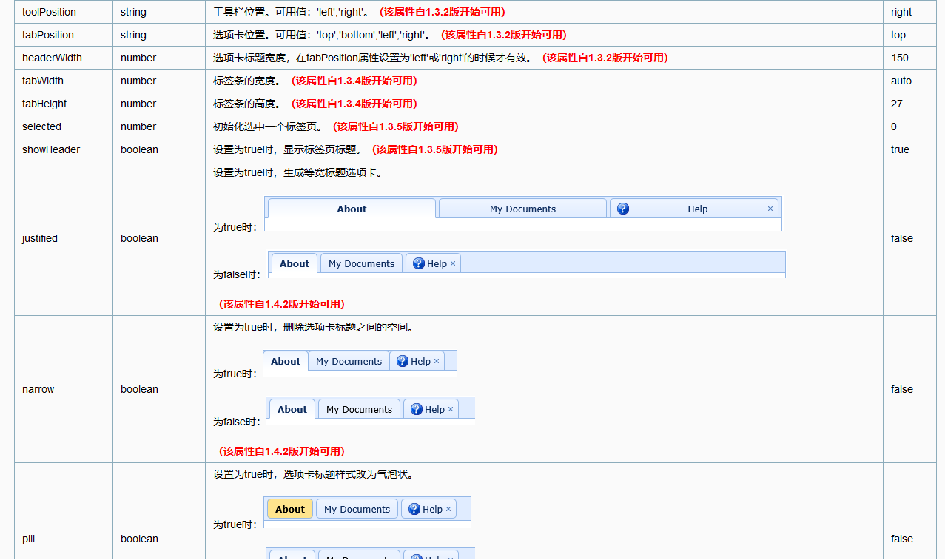
Task: Click 'boolean' type in narrow row
Action: [140, 389]
